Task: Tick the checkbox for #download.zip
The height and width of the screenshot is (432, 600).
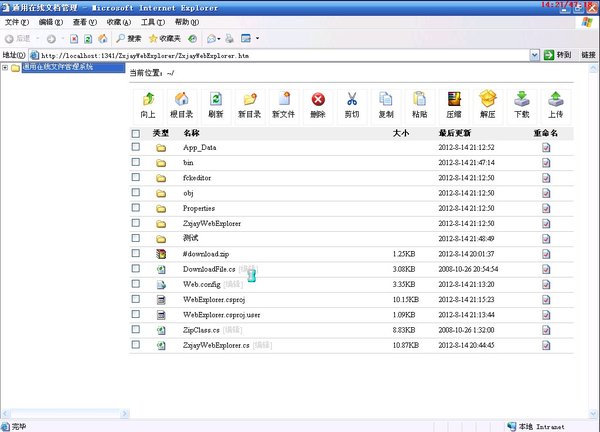Action: [x=136, y=255]
